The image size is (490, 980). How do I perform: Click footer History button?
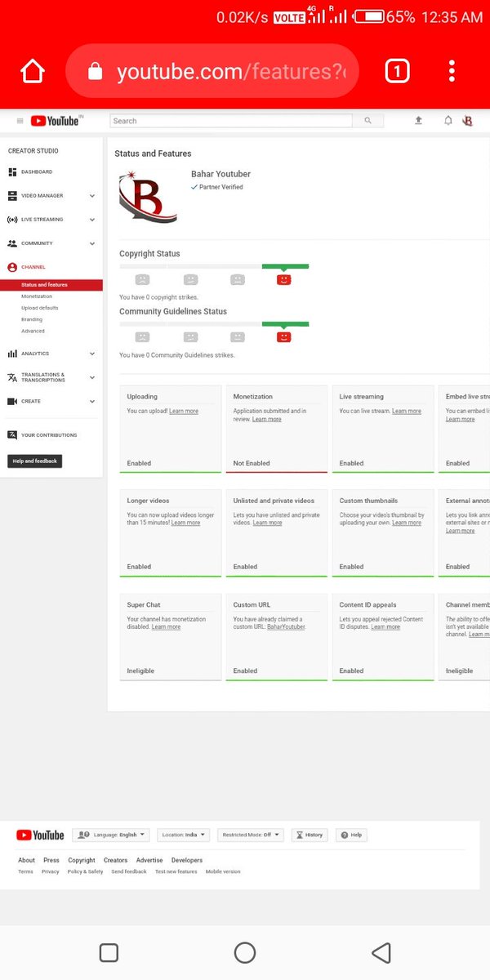click(310, 835)
